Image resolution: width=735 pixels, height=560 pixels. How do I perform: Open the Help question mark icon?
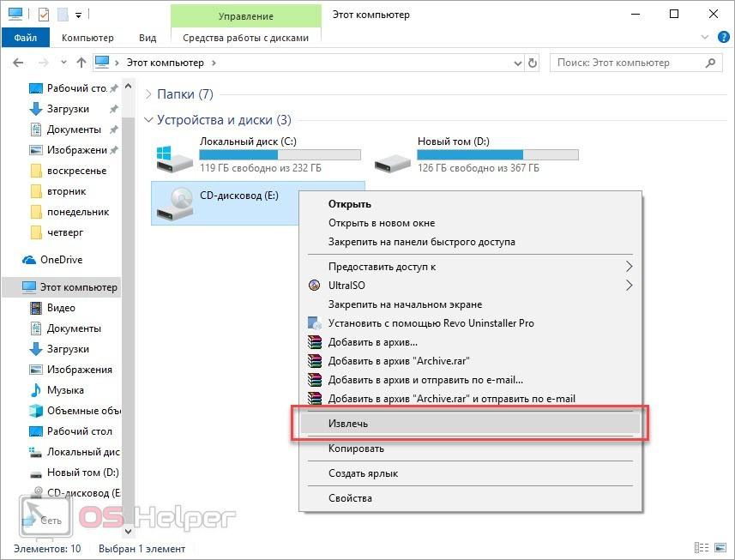tap(723, 37)
